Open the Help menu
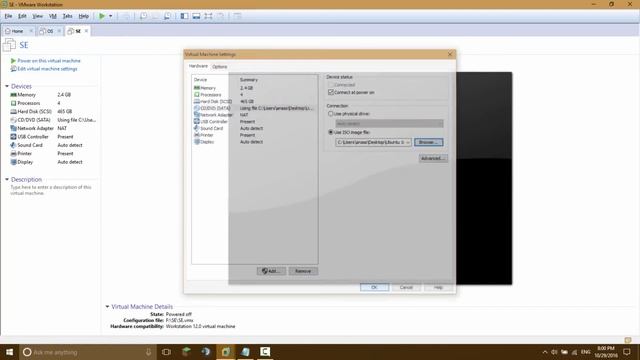 (83, 16)
